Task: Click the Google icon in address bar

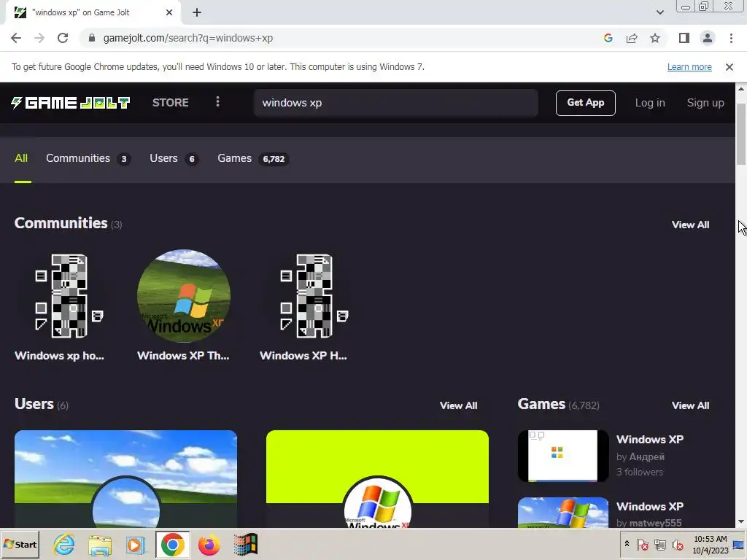Action: pyautogui.click(x=608, y=38)
